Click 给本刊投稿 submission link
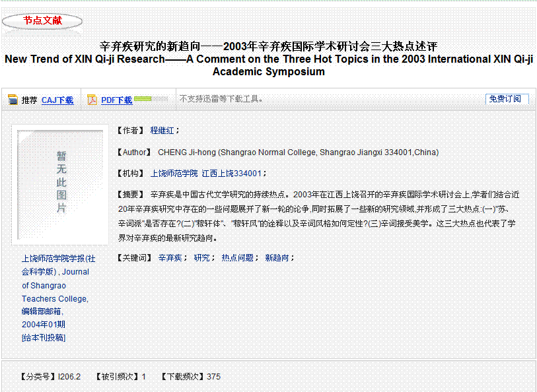This screenshot has height=392, width=537. click(44, 338)
